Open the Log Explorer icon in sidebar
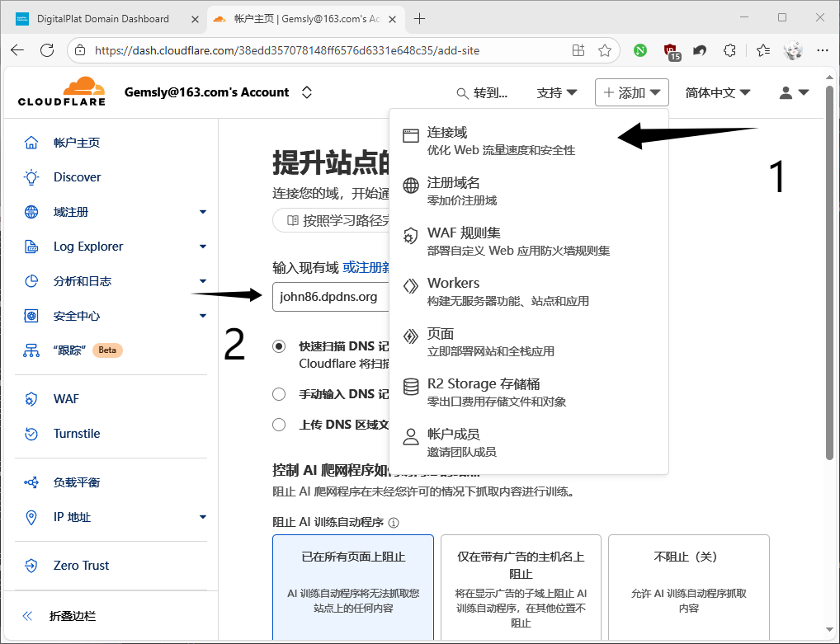The image size is (840, 644). tap(32, 246)
